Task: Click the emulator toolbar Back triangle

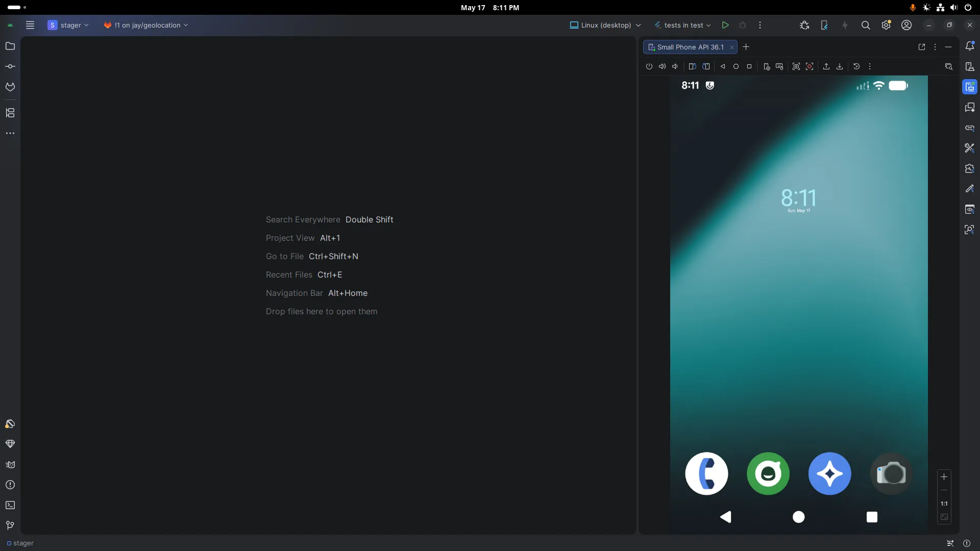Action: coord(723,66)
